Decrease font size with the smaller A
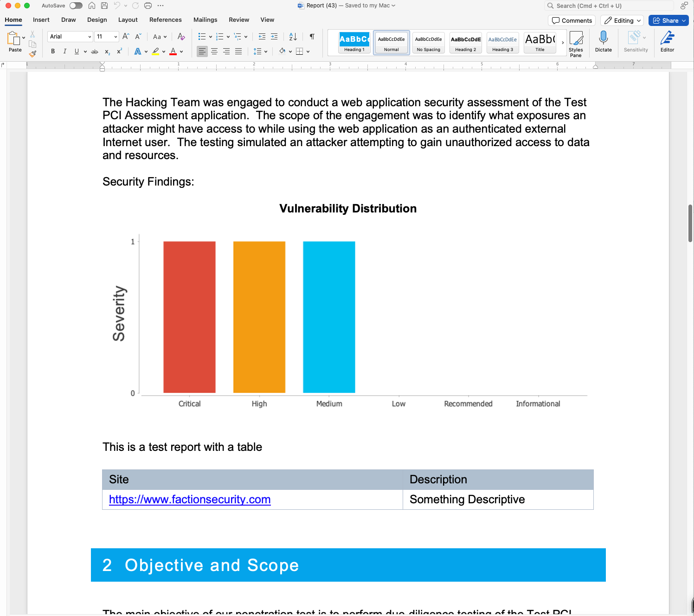The height and width of the screenshot is (616, 694). pos(138,37)
